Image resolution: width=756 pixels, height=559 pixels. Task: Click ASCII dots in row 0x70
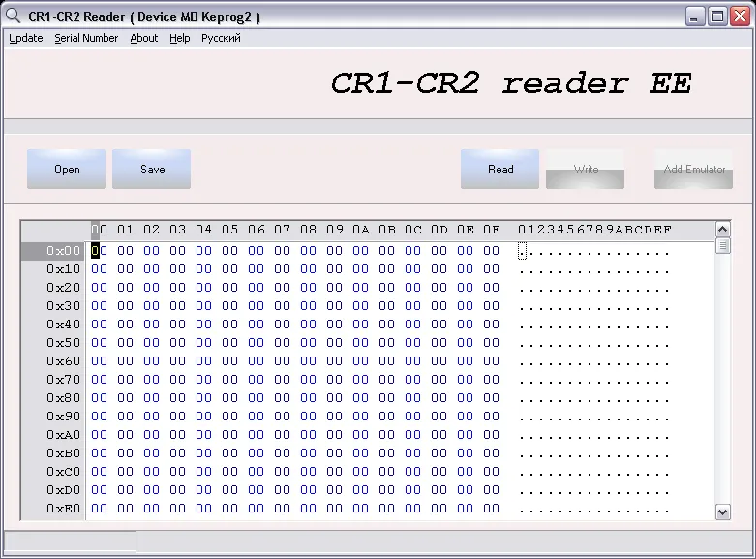[x=594, y=381]
